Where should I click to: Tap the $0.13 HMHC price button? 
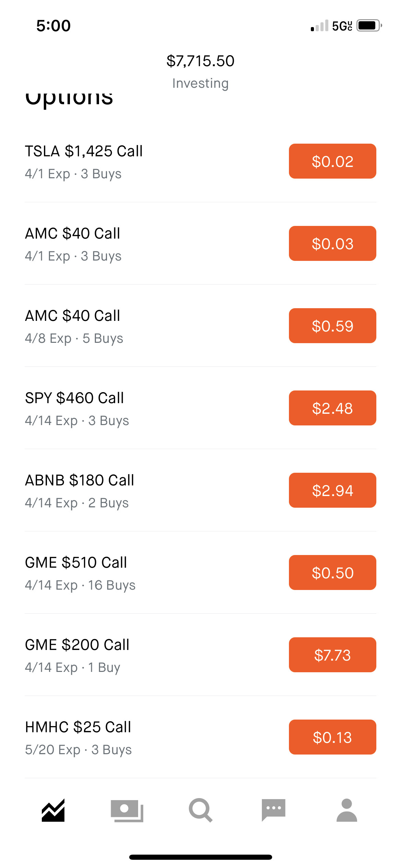point(332,737)
